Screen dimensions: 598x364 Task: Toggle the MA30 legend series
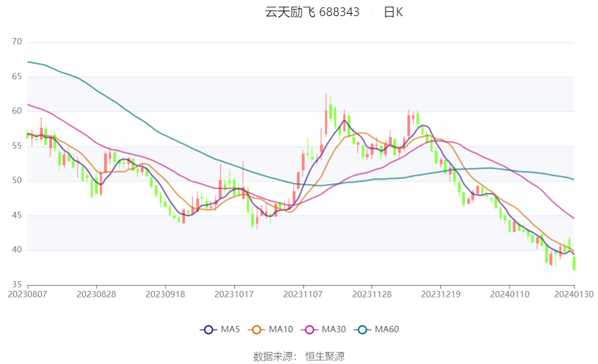click(323, 329)
